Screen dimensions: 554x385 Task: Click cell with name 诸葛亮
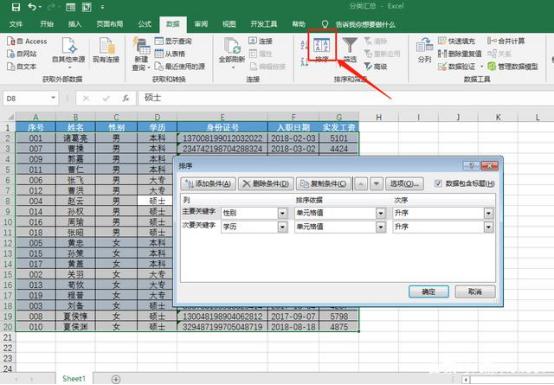[75, 138]
